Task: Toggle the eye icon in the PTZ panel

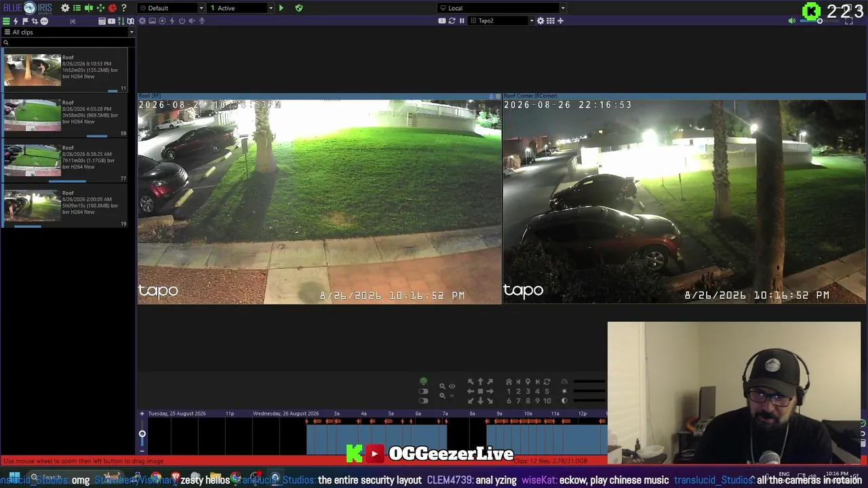Action: pyautogui.click(x=452, y=386)
